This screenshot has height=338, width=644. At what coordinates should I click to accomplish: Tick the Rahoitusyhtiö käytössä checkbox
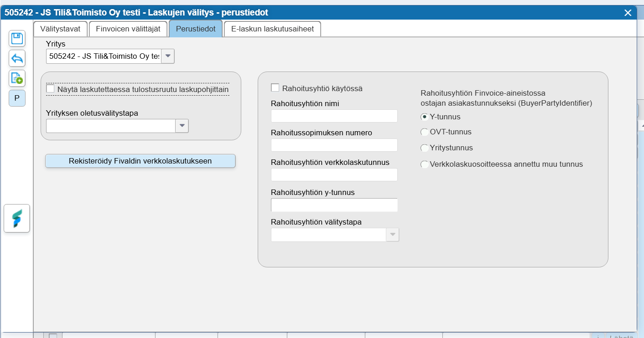pos(275,87)
